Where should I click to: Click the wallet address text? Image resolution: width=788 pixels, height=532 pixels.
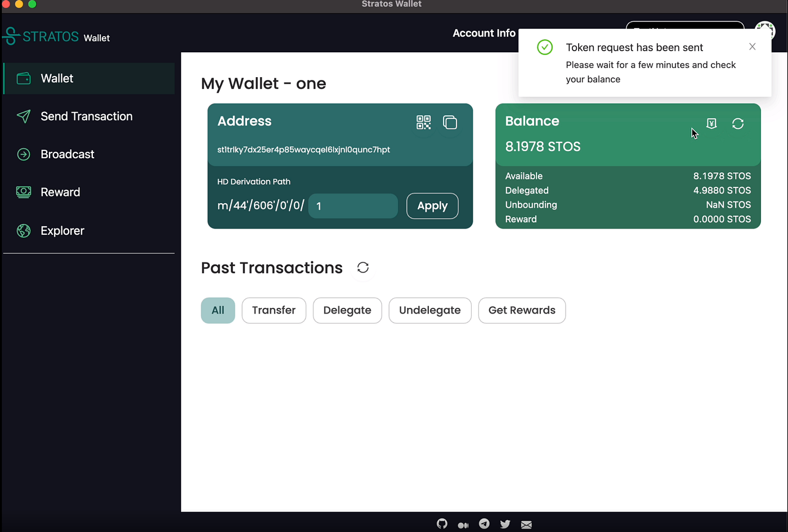(303, 150)
